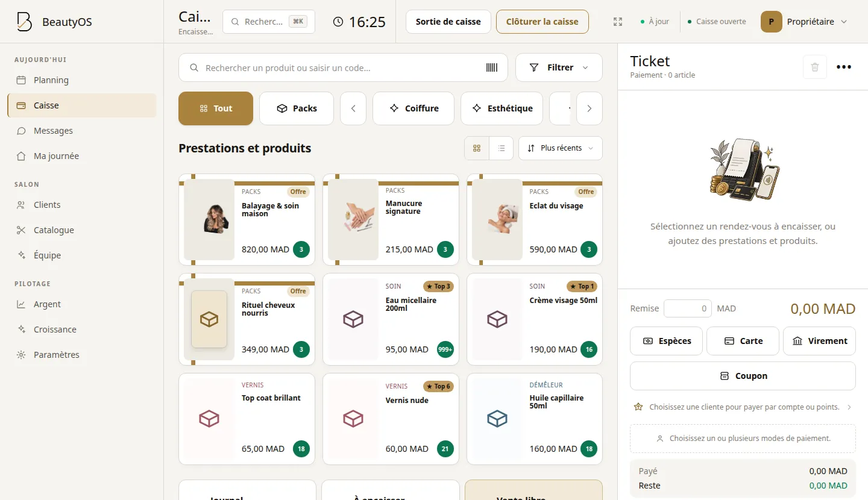Click the box icon on the Vernis nude card

pos(353,418)
